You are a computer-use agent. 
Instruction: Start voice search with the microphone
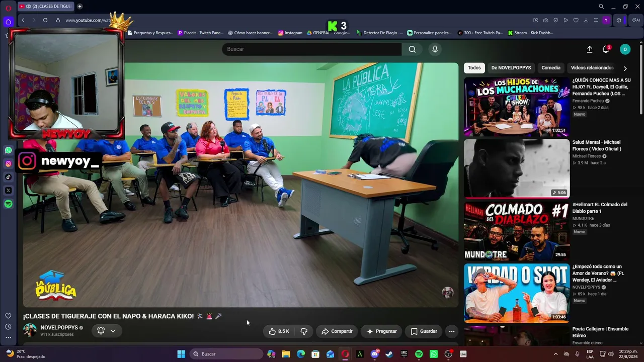coord(435,49)
